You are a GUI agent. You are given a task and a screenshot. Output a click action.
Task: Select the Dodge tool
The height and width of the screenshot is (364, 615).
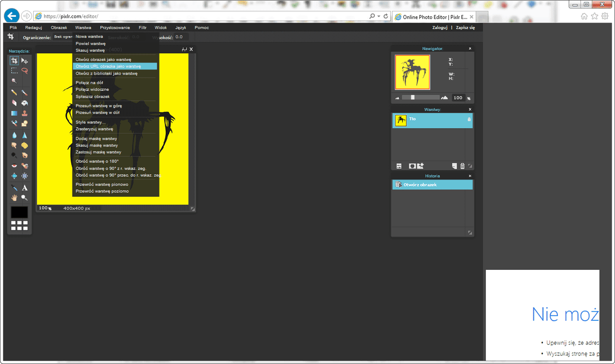[x=14, y=156]
